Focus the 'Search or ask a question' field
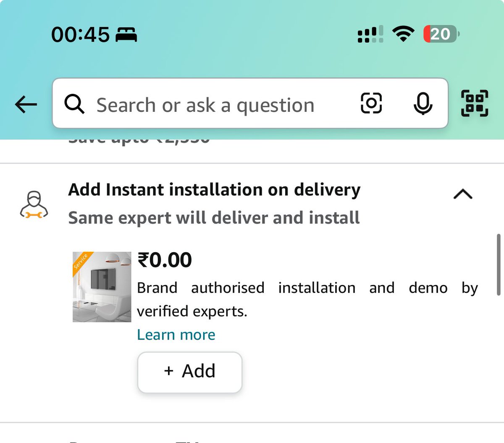Viewport: 504px width, 443px height. (250, 103)
